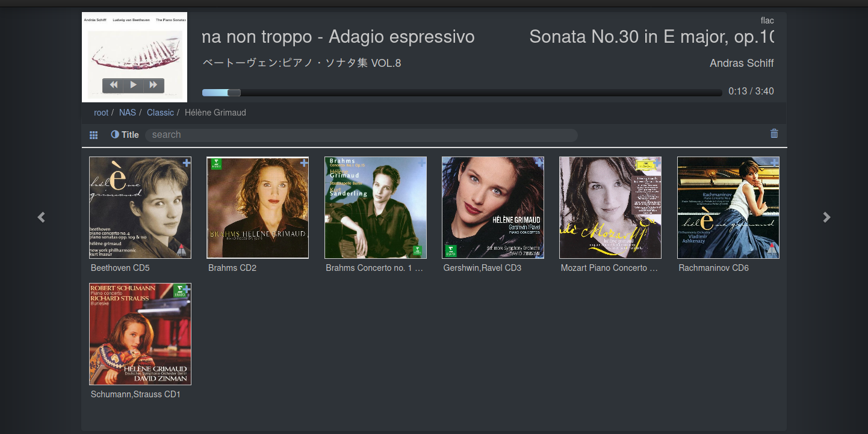This screenshot has width=868, height=434.
Task: Click the Rachmaninov CD6 title text
Action: coord(714,268)
